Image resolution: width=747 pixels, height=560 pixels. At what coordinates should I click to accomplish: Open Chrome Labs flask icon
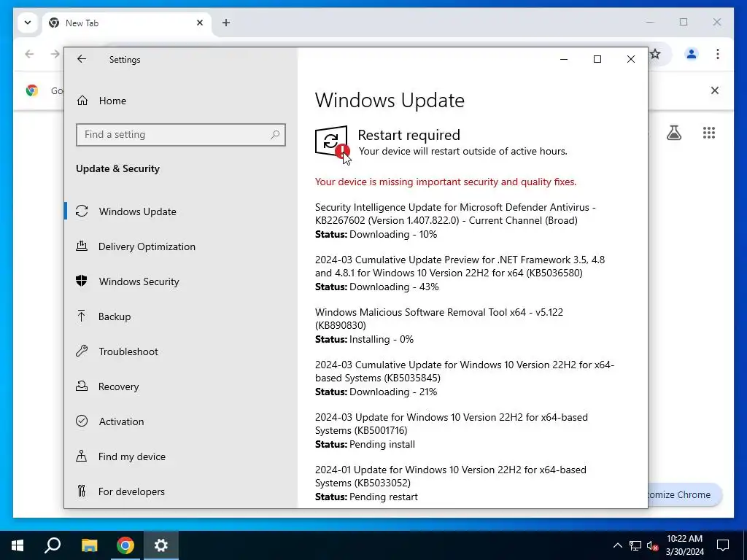[x=673, y=133]
